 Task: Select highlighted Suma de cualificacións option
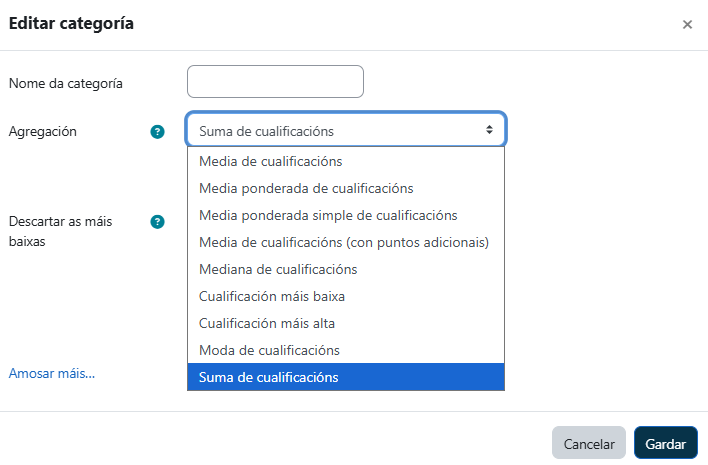point(269,377)
